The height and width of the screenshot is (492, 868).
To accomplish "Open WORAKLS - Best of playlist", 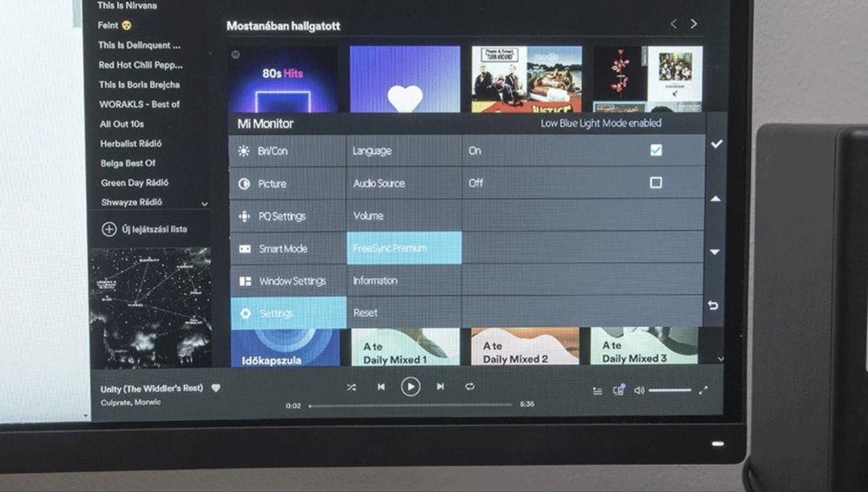I will point(140,104).
